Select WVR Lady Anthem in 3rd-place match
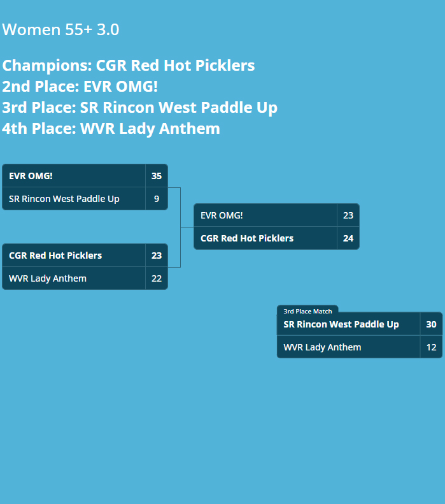Screen dimensions: 445x504 pos(322,347)
